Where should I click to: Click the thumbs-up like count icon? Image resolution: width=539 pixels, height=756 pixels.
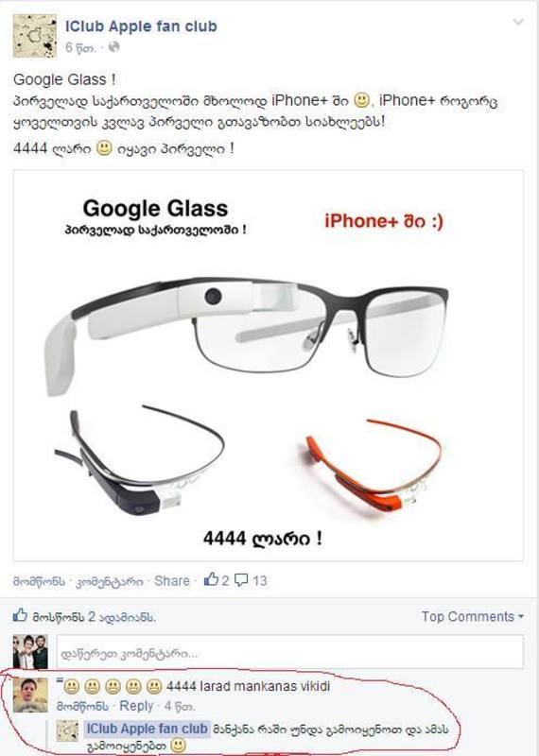[x=211, y=579]
